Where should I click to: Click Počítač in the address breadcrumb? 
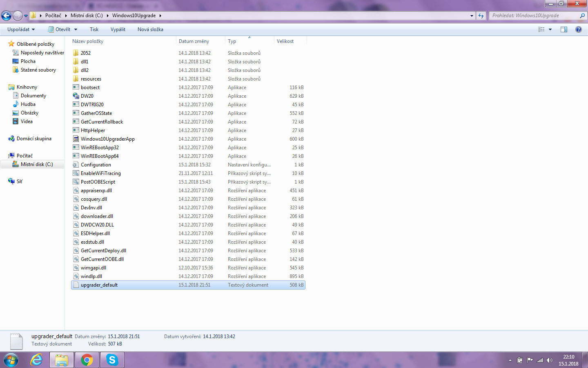click(x=53, y=16)
